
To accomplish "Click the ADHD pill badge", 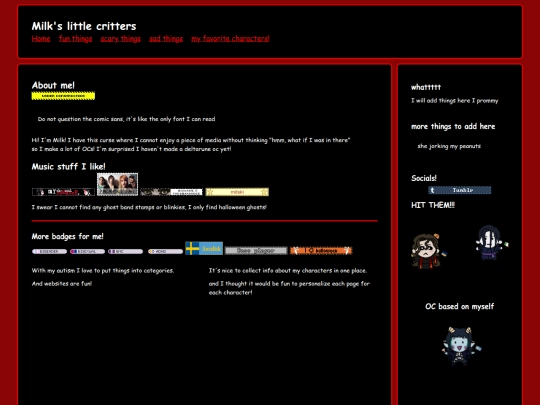I will pyautogui.click(x=165, y=251).
